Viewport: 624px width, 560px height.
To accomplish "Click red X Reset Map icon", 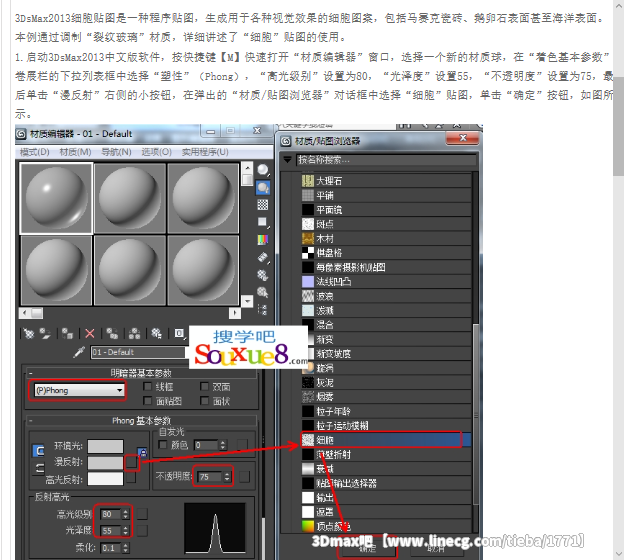I will (90, 334).
